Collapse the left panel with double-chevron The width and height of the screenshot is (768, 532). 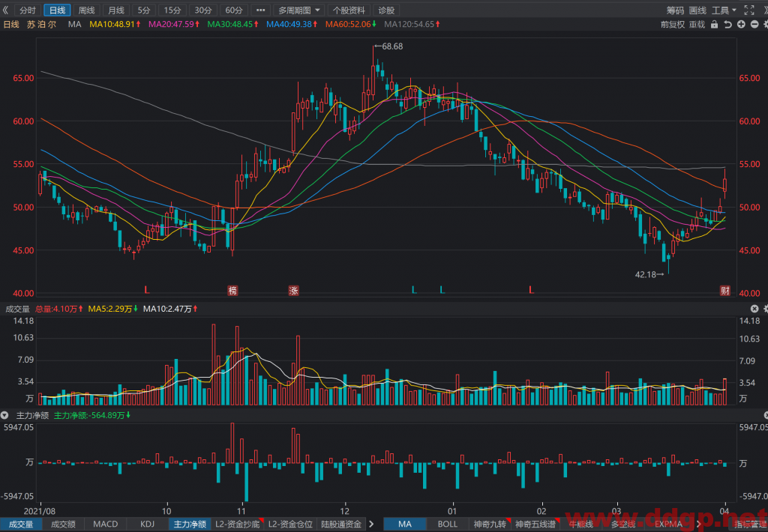tap(5, 10)
